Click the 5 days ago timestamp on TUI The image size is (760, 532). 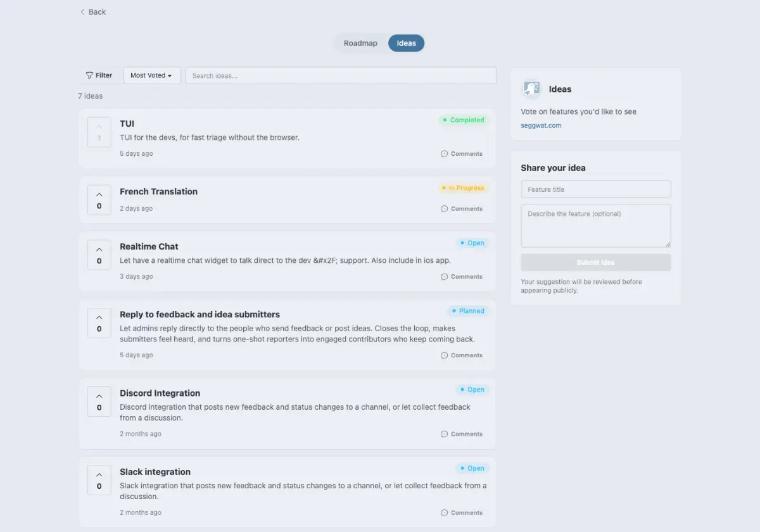[x=136, y=154]
